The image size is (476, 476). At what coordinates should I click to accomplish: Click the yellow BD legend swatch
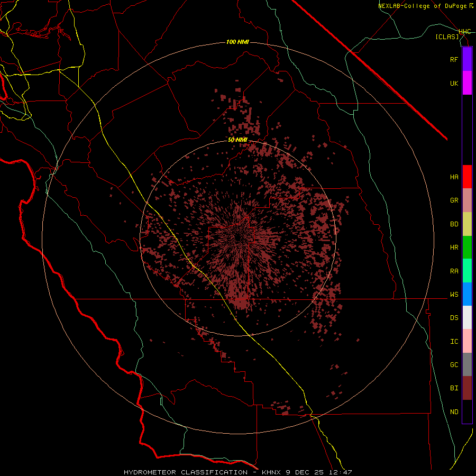click(467, 224)
